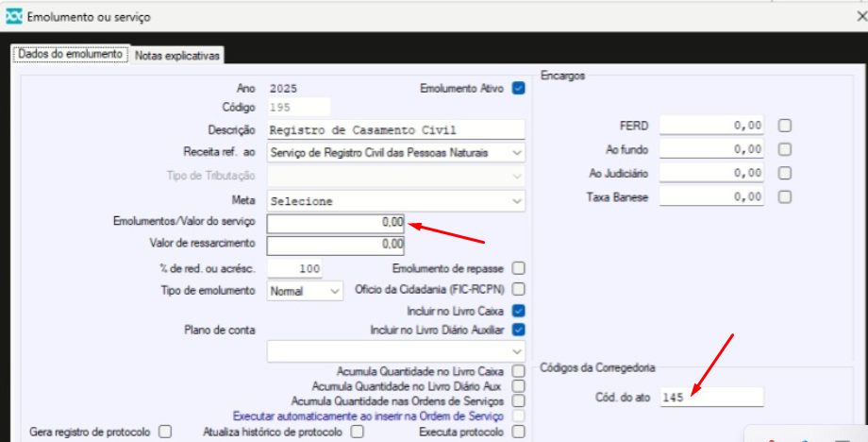868x442 pixels.
Task: Tick the Ao Judiciário checkbox
Action: coord(784,174)
